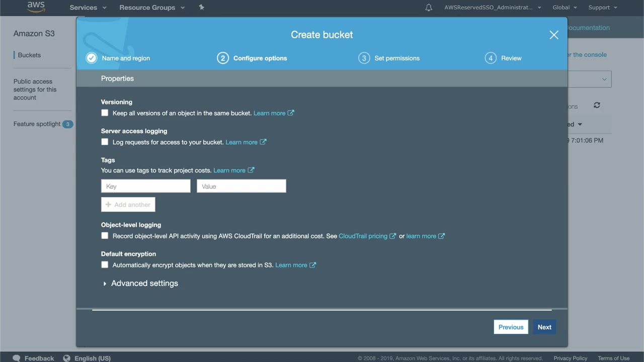Click external link icon beside encryption Learn more
The image size is (644, 362).
pyautogui.click(x=312, y=265)
